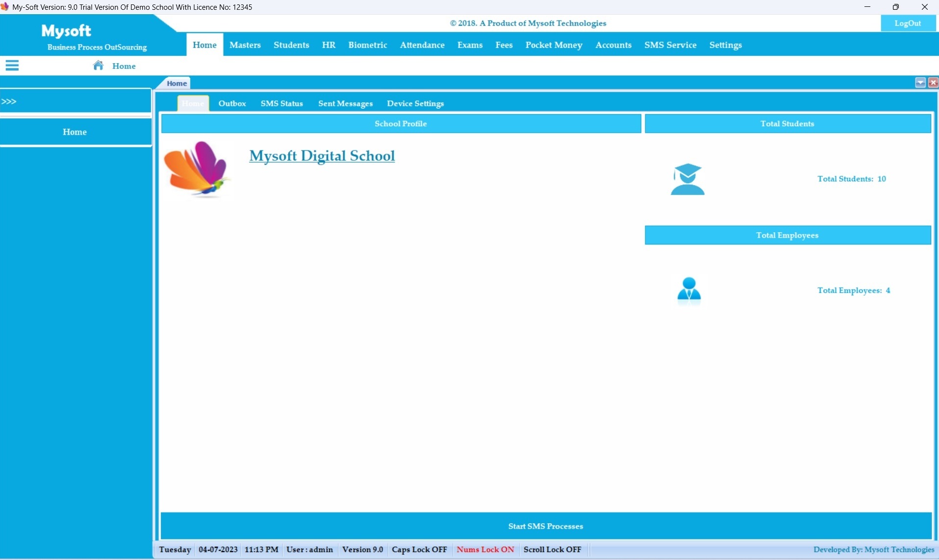Image resolution: width=939 pixels, height=560 pixels.
Task: Close the Home document tab panel
Action: (x=933, y=83)
